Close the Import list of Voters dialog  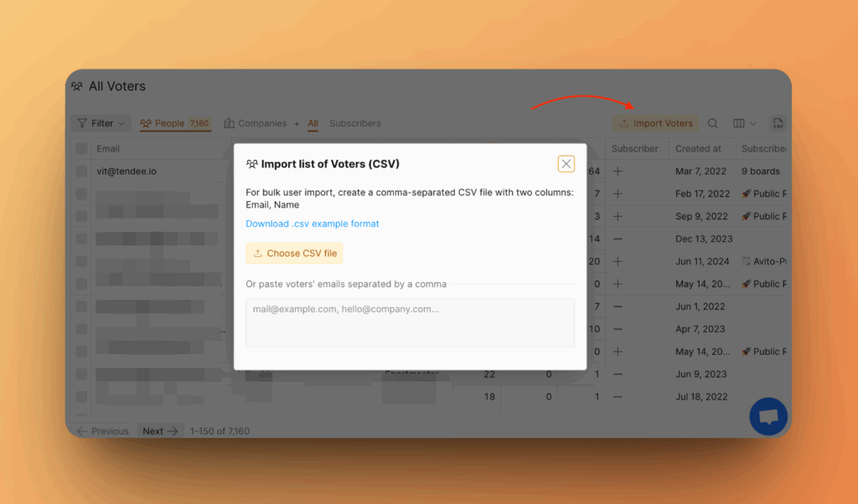(566, 164)
